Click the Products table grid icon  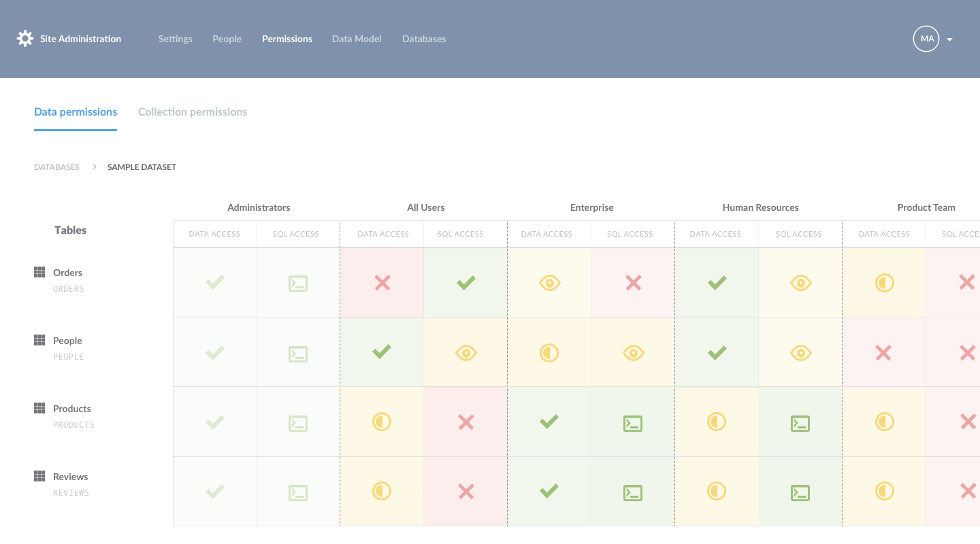coord(39,408)
